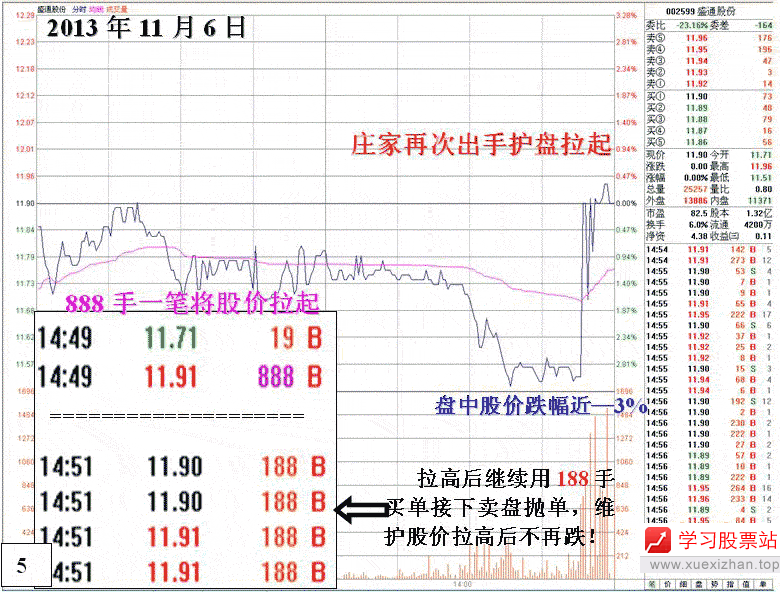The height and width of the screenshot is (594, 780).
Task: Select the 卖② 11.93 order row
Action: [709, 73]
